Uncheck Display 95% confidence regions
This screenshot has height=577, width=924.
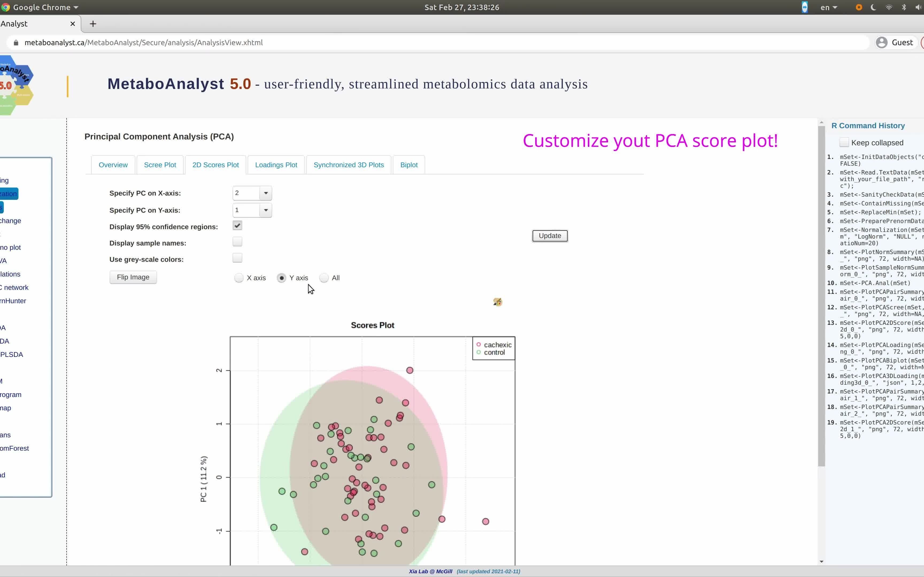click(237, 225)
